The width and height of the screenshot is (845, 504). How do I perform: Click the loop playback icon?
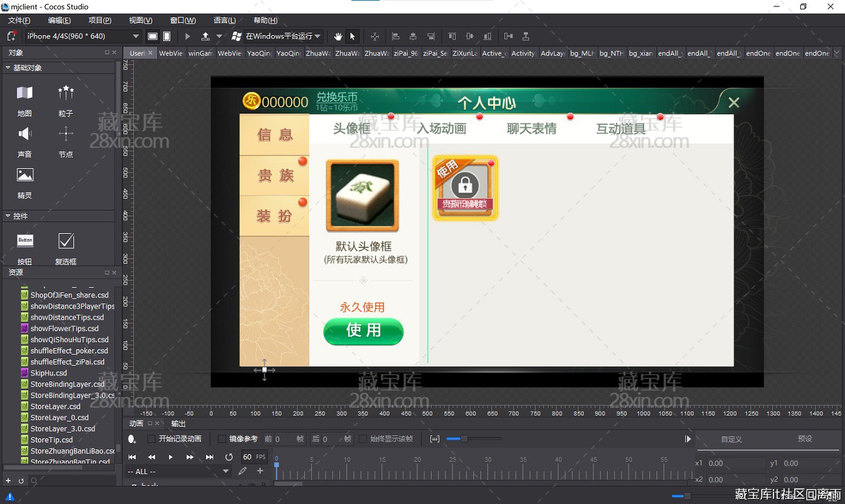pos(229,457)
